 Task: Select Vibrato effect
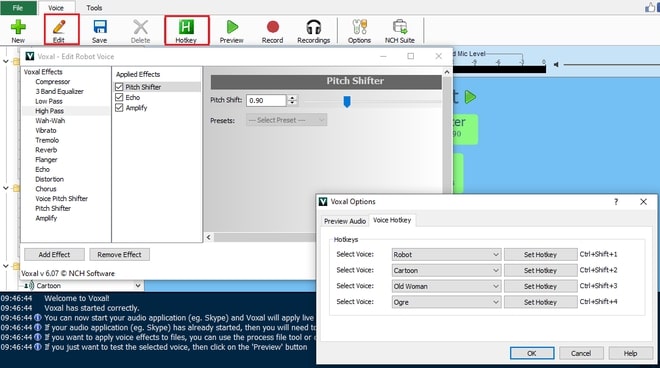click(x=46, y=131)
